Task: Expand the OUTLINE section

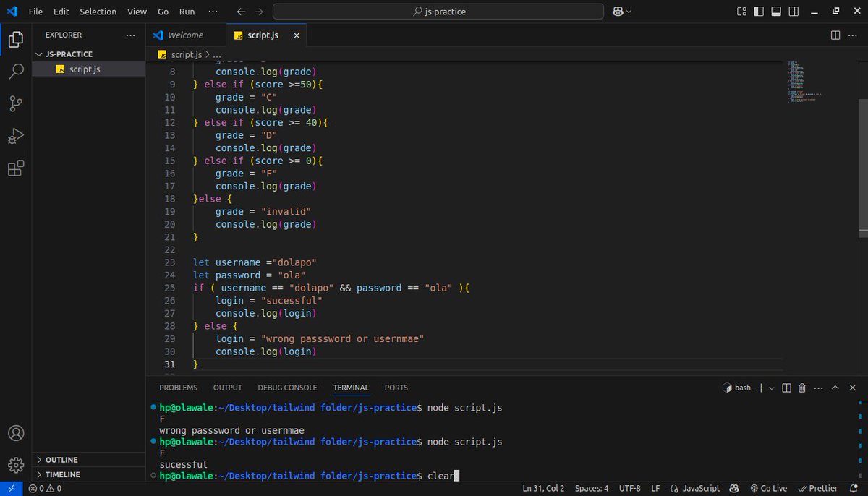Action: 63,459
